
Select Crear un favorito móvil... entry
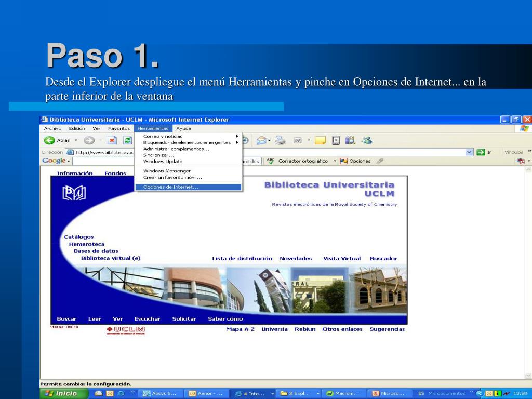(188, 177)
